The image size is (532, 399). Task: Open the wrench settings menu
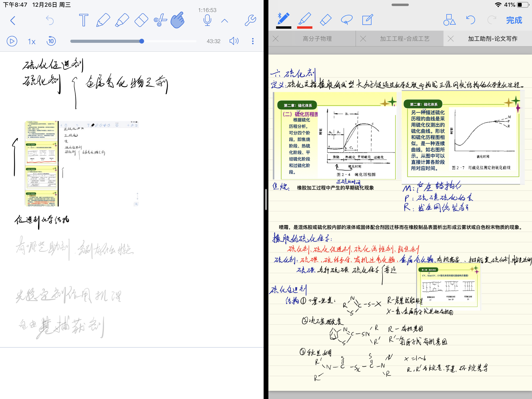coord(250,20)
